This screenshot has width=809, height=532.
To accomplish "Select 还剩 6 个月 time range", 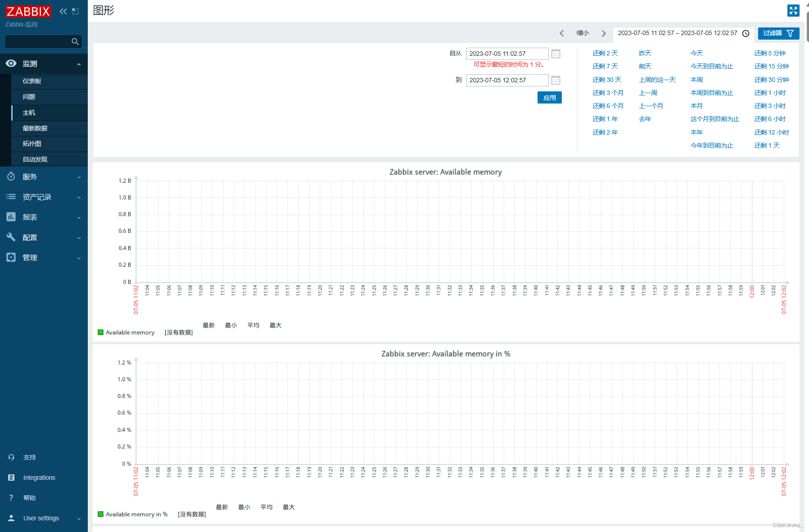I will (608, 106).
